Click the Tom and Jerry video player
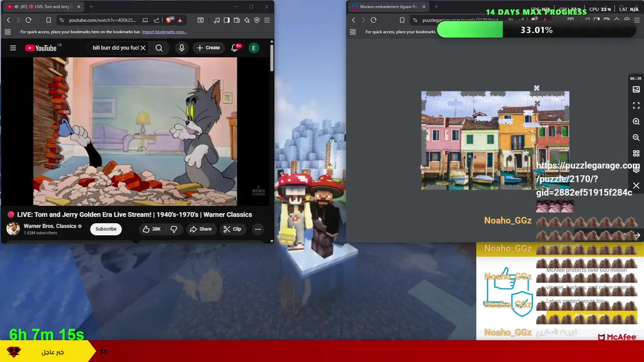This screenshot has height=362, width=644. coord(135,131)
